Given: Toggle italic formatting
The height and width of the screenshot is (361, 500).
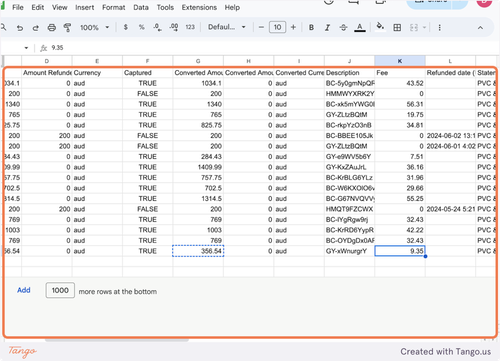Looking at the screenshot, I should [x=327, y=27].
